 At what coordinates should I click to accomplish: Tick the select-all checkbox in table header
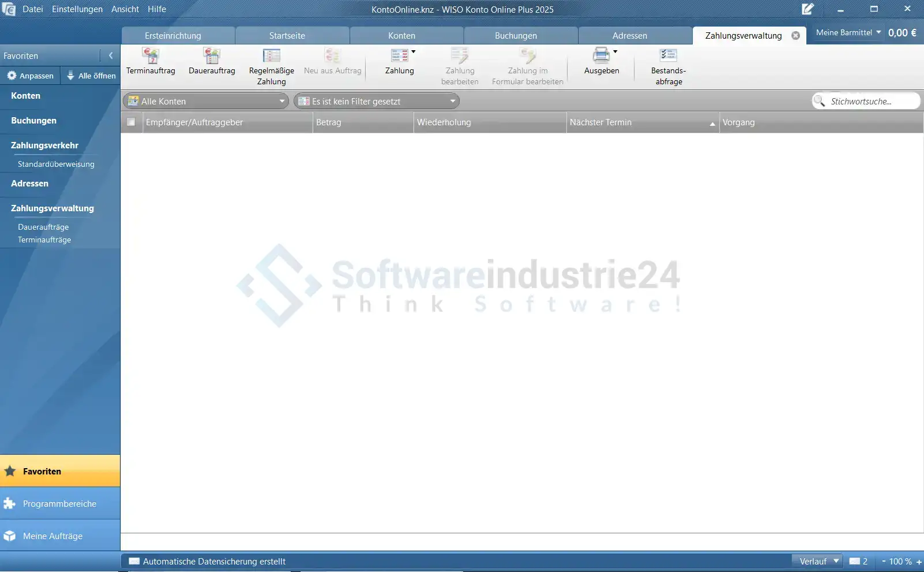132,122
